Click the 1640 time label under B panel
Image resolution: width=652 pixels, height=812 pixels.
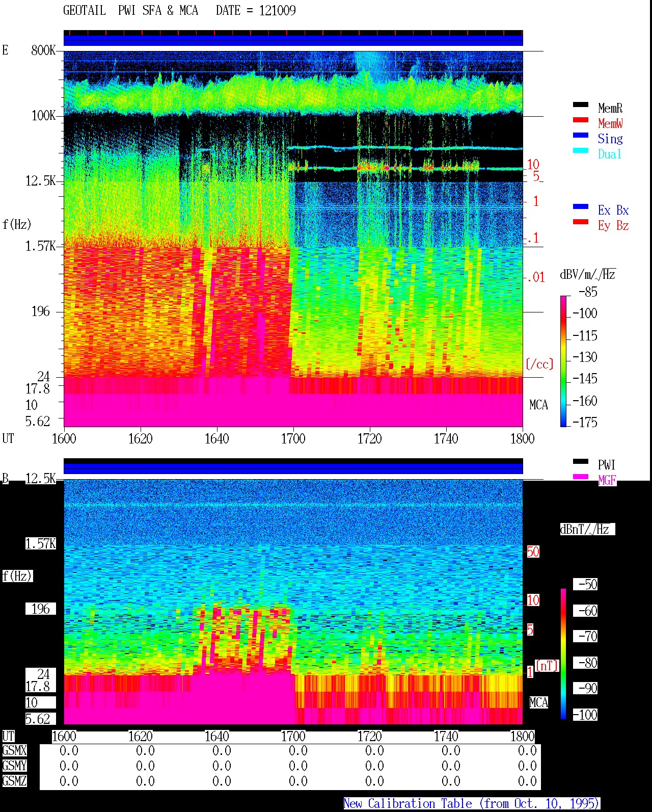[x=216, y=736]
